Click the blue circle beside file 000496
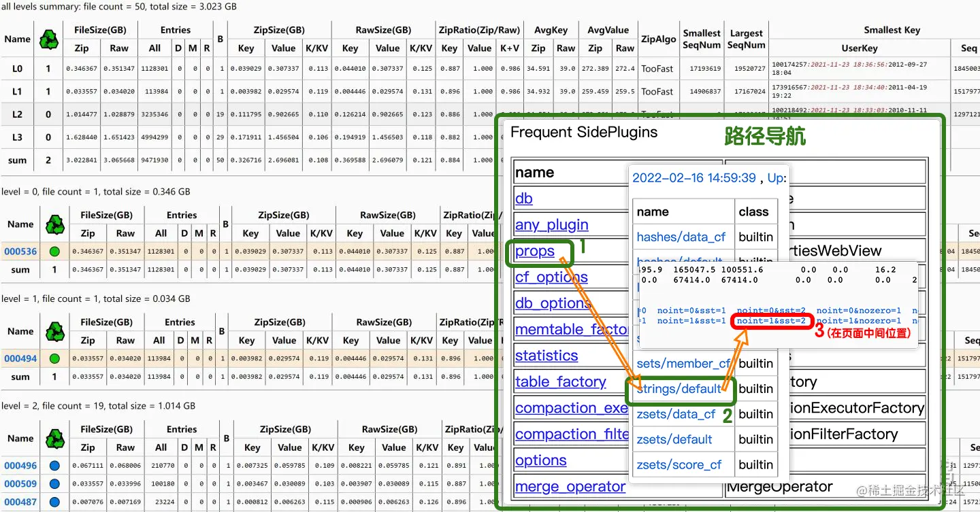The width and height of the screenshot is (980, 512). click(55, 466)
